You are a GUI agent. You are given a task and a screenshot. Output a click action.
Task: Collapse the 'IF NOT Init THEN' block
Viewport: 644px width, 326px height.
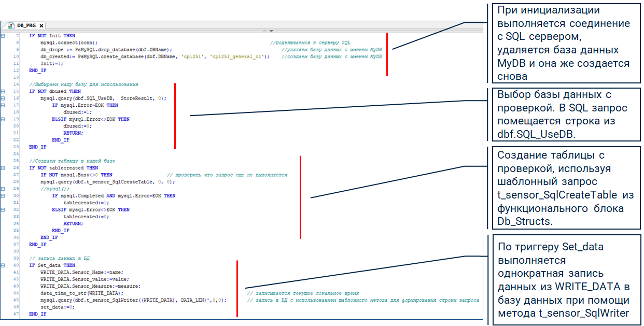tap(3, 35)
